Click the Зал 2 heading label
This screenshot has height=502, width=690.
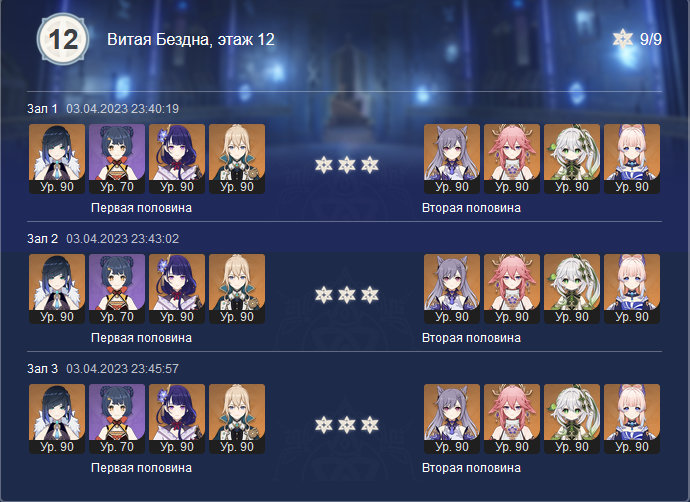(42, 239)
